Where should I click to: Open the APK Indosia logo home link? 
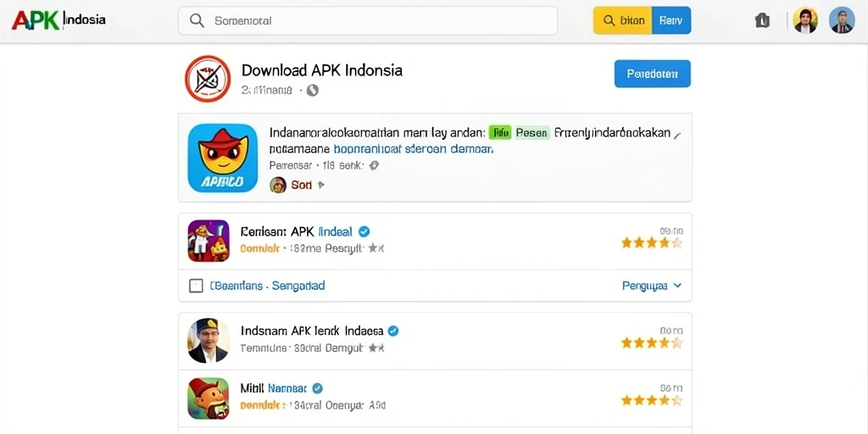coord(58,20)
